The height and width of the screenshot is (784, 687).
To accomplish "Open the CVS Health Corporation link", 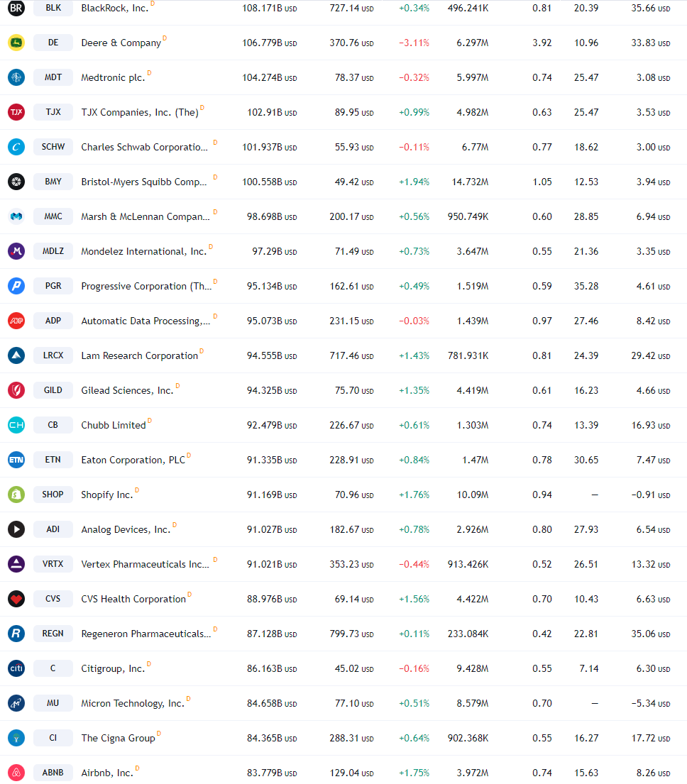I will [x=133, y=599].
